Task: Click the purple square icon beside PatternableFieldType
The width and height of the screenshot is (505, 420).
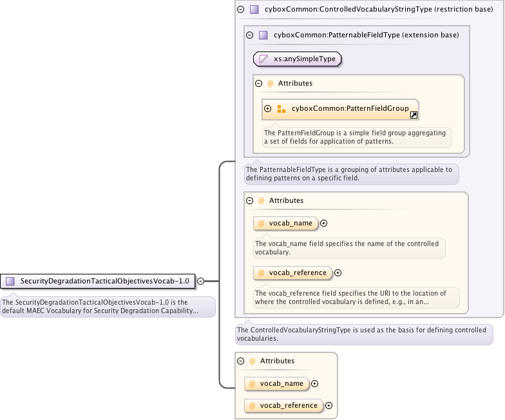Action: [x=263, y=35]
